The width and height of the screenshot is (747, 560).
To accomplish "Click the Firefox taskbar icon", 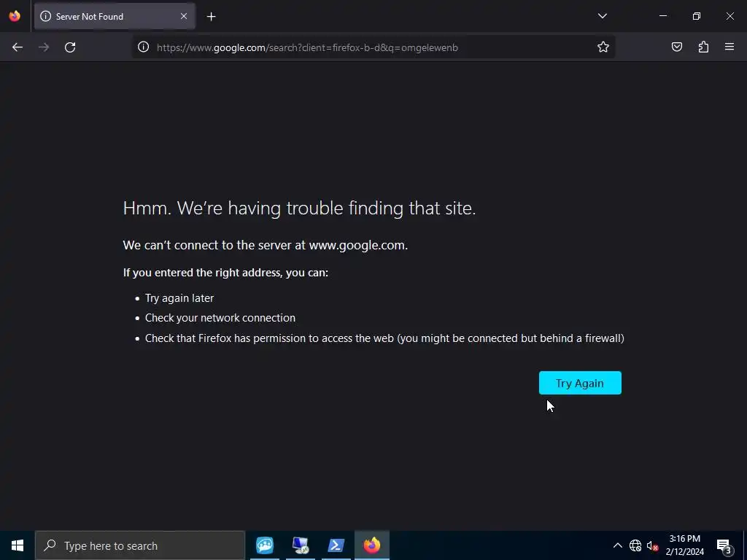I will tap(372, 545).
